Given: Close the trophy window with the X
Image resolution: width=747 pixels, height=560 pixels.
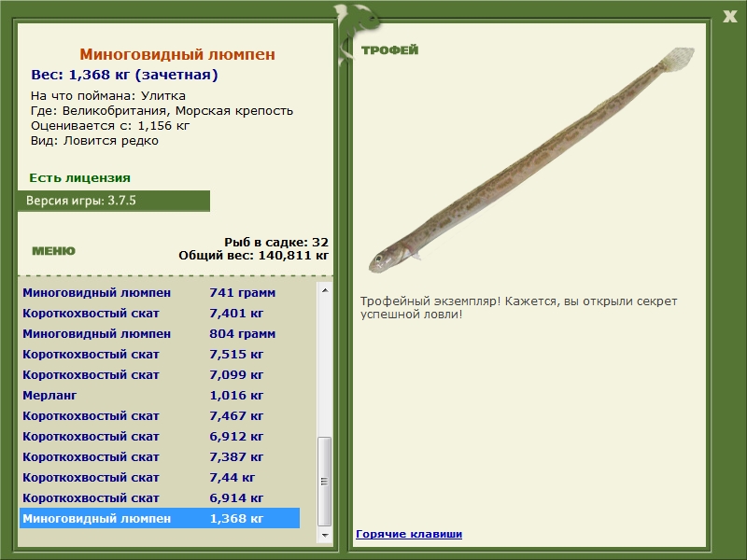Looking at the screenshot, I should (x=729, y=17).
